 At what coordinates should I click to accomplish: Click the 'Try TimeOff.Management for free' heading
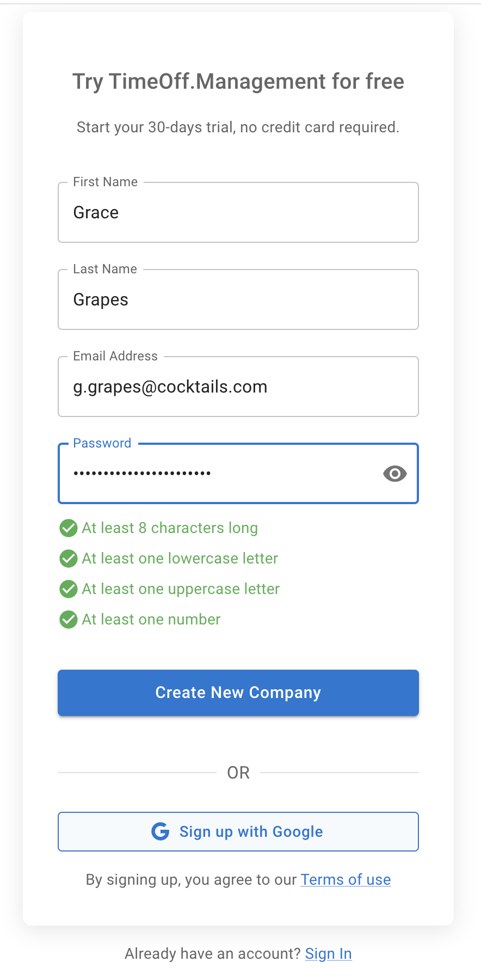[238, 81]
